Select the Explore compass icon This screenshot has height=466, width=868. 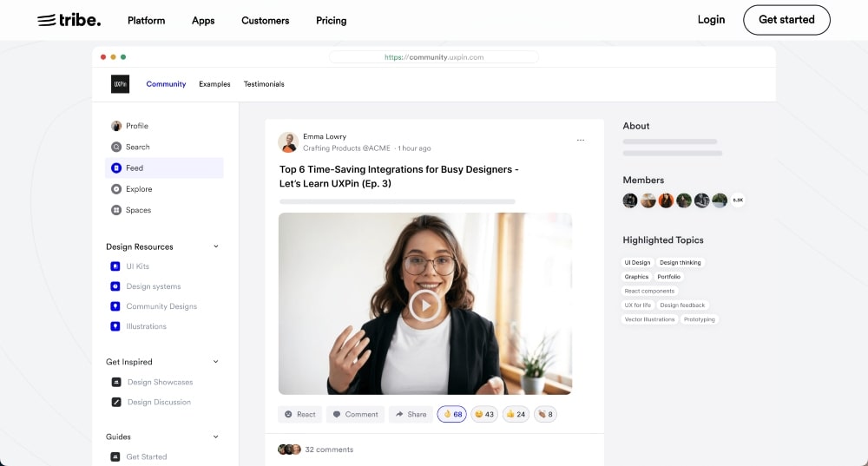point(116,189)
